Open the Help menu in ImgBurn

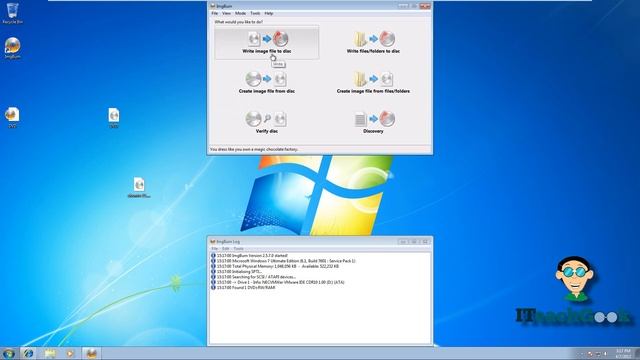(269, 13)
